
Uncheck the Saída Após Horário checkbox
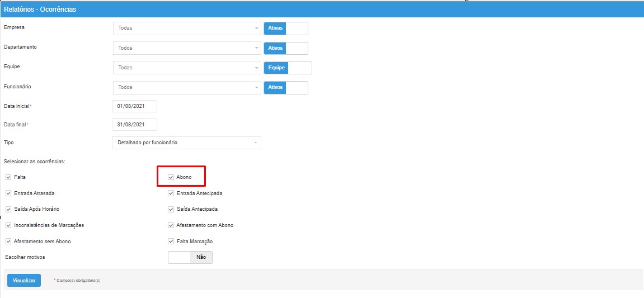8,209
